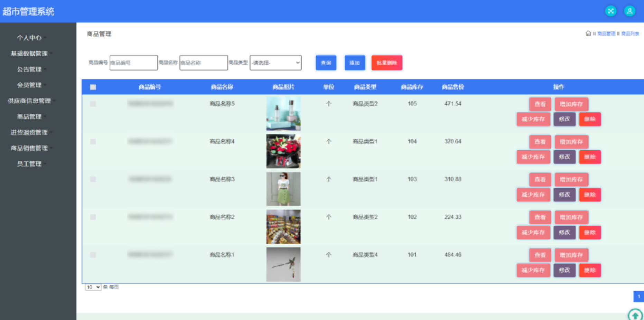Expand 会员管理 sidebar menu
This screenshot has height=320, width=644.
[x=31, y=85]
